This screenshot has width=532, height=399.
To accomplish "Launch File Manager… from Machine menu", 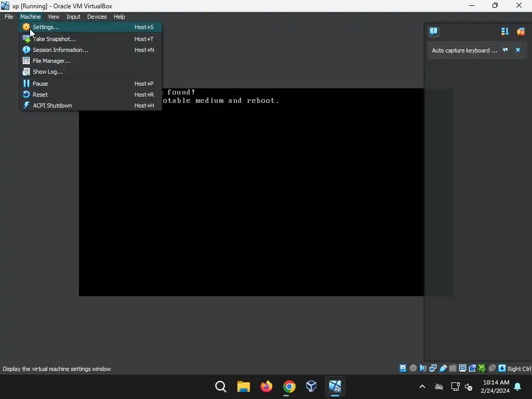I will pyautogui.click(x=90, y=61).
